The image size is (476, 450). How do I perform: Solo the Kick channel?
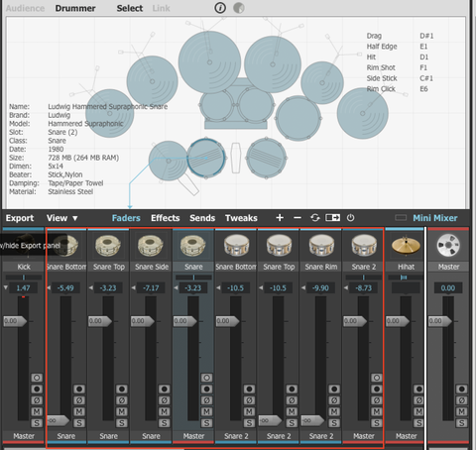(x=37, y=423)
